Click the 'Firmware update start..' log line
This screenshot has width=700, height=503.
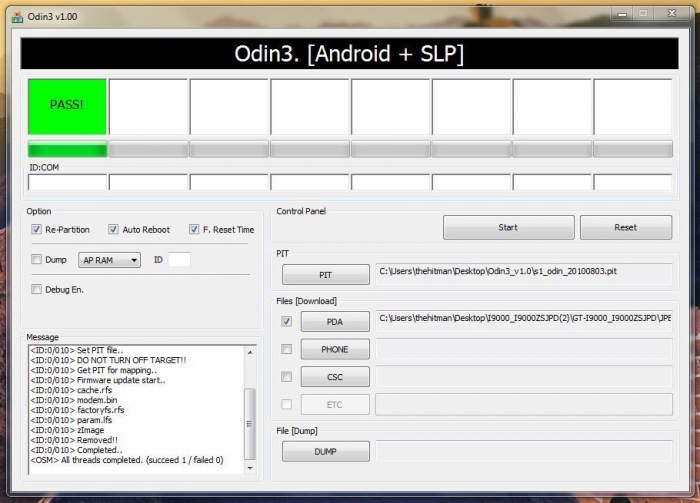[98, 380]
